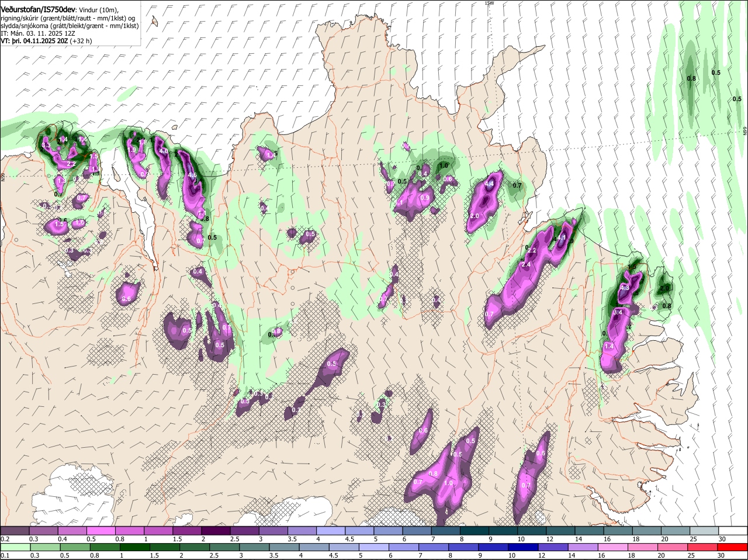Screen dimensions: 748x560
Task: Select the 3 swatch in the upper snow legend
Action: [x=273, y=530]
